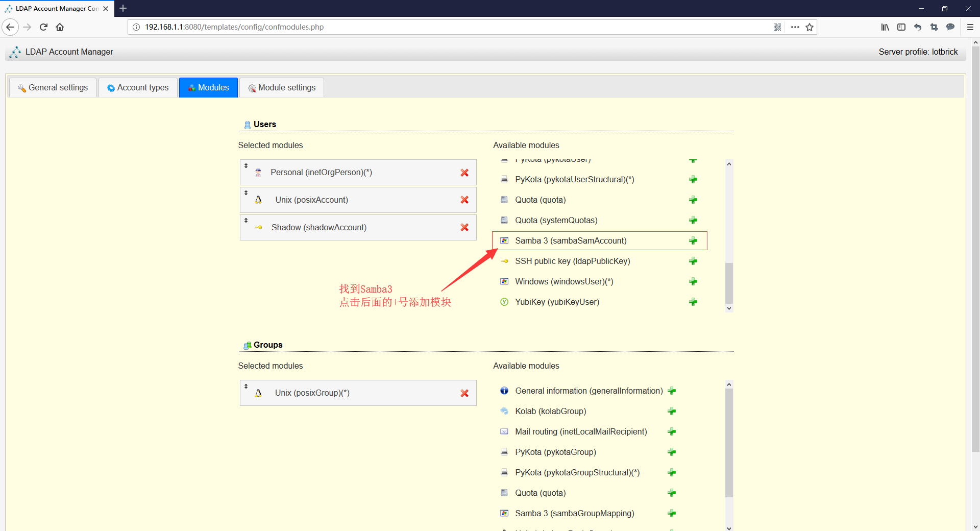Add the SSH public key module
The height and width of the screenshot is (531, 980).
(693, 261)
